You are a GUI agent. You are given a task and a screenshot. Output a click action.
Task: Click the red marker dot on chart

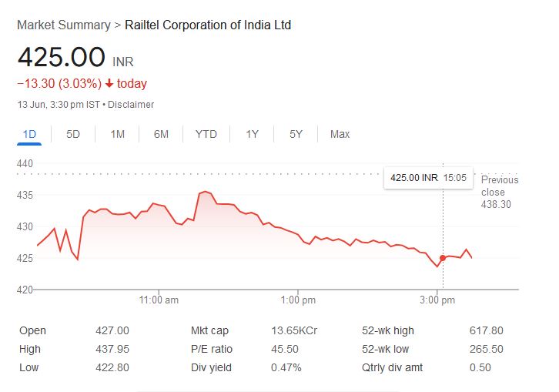pyautogui.click(x=443, y=258)
